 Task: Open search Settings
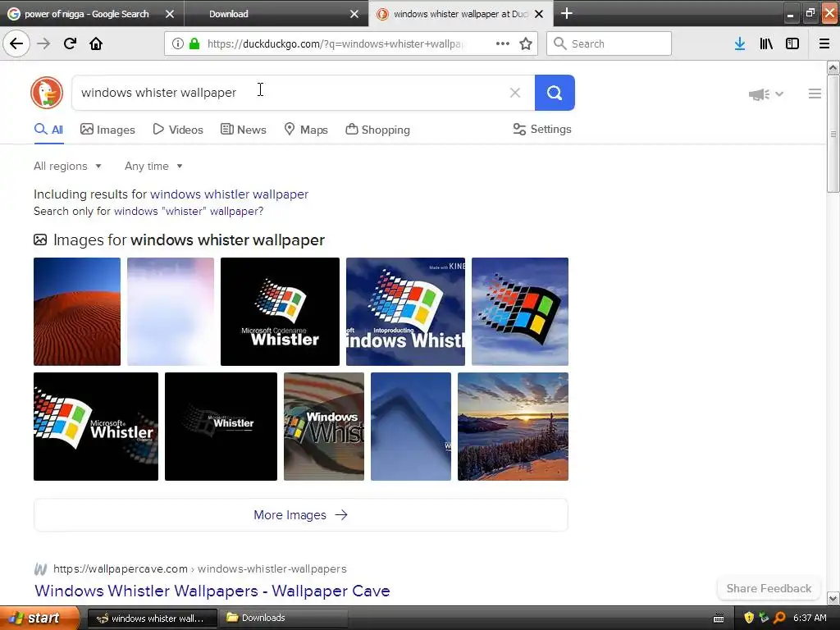click(x=542, y=129)
